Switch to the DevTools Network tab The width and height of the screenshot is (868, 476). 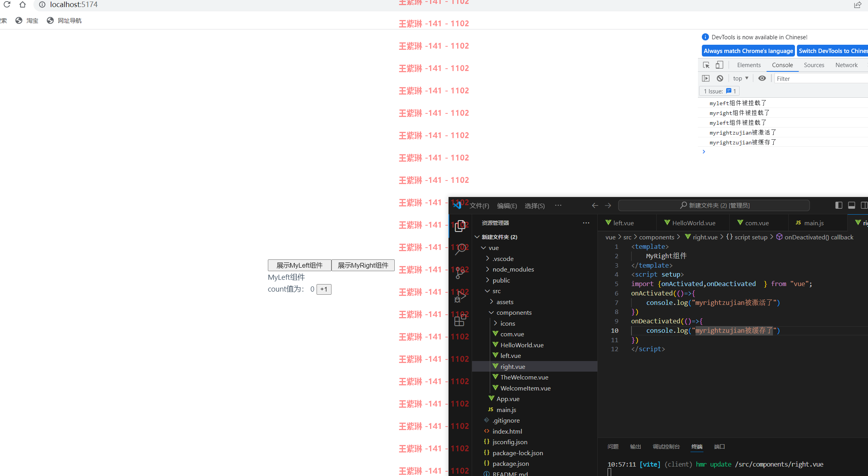pyautogui.click(x=846, y=65)
